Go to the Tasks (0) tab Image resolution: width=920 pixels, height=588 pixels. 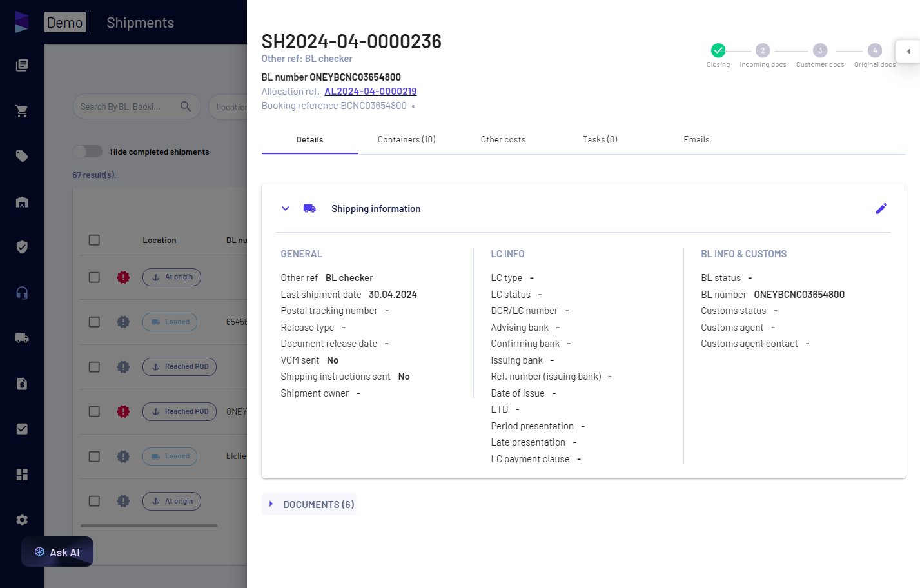click(x=600, y=139)
